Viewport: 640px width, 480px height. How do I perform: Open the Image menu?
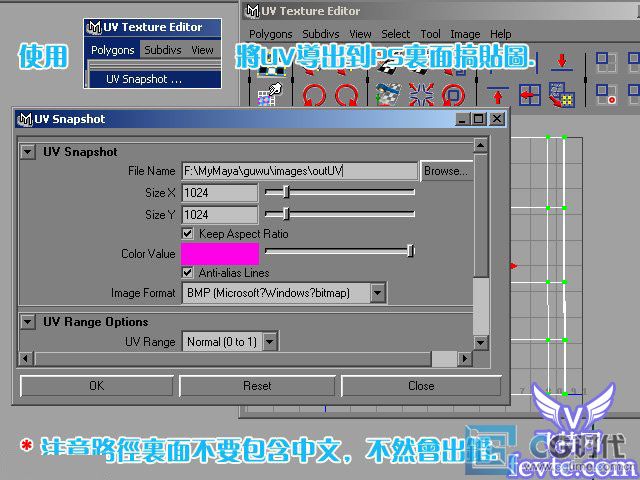pyautogui.click(x=465, y=34)
